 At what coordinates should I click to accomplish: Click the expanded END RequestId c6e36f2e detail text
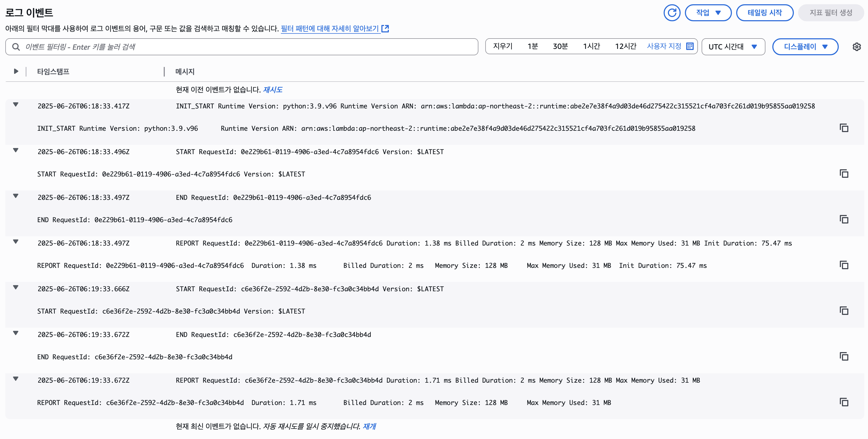(135, 357)
